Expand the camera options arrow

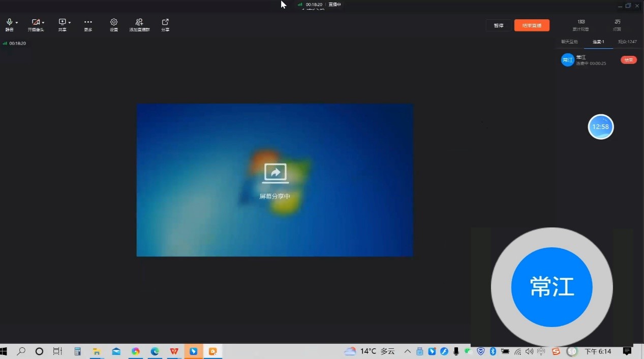43,23
